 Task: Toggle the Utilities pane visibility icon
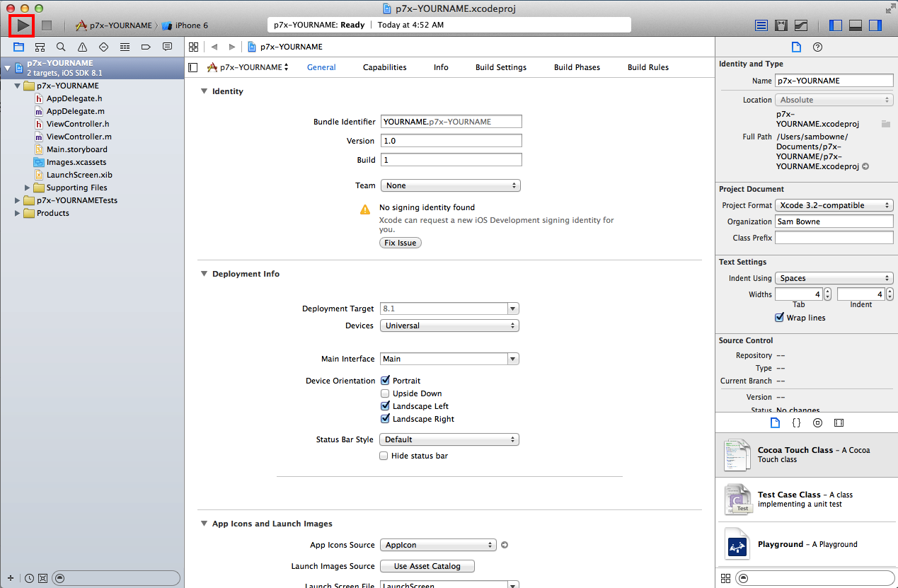[875, 25]
